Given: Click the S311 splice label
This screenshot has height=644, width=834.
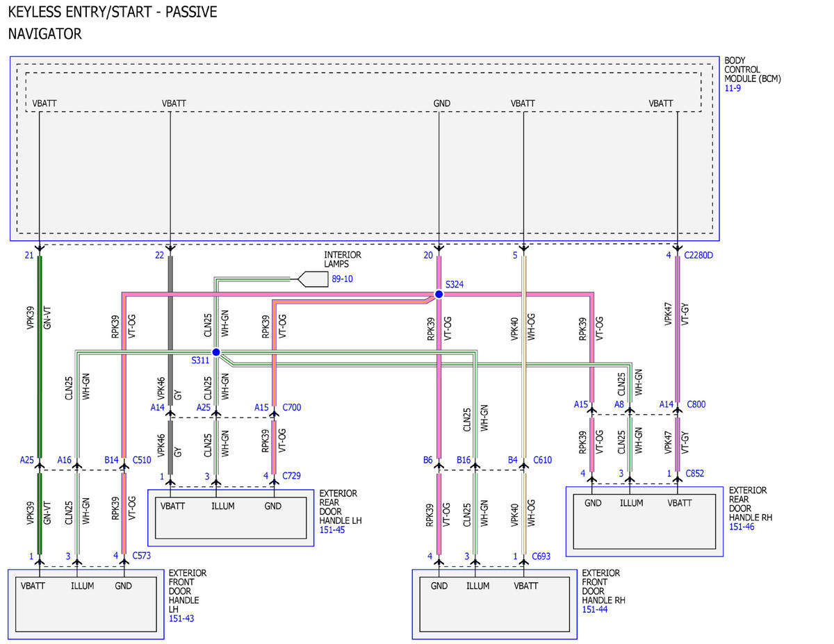Looking at the screenshot, I should 200,361.
